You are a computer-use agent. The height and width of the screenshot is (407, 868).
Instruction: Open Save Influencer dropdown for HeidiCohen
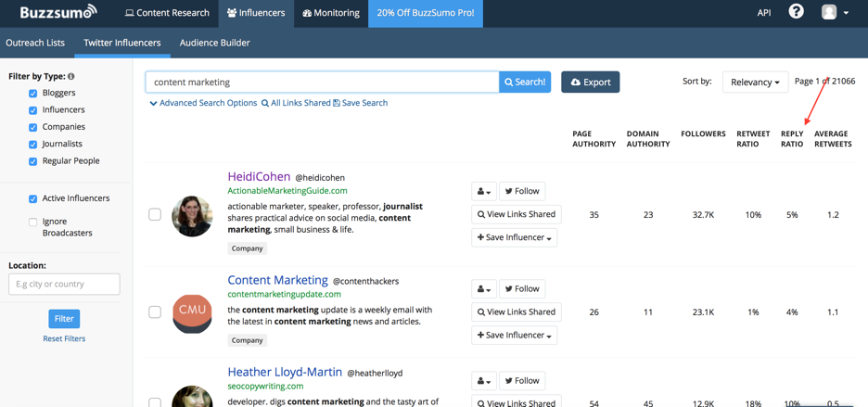point(515,237)
